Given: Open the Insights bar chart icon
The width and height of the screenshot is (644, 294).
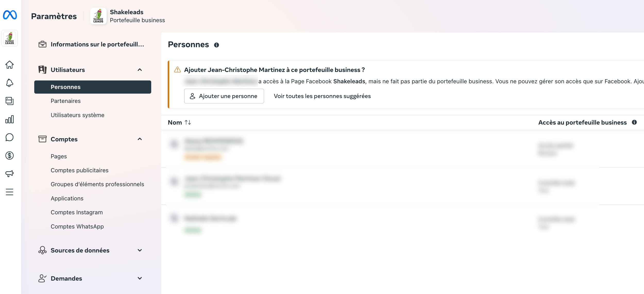Looking at the screenshot, I should tap(10, 119).
